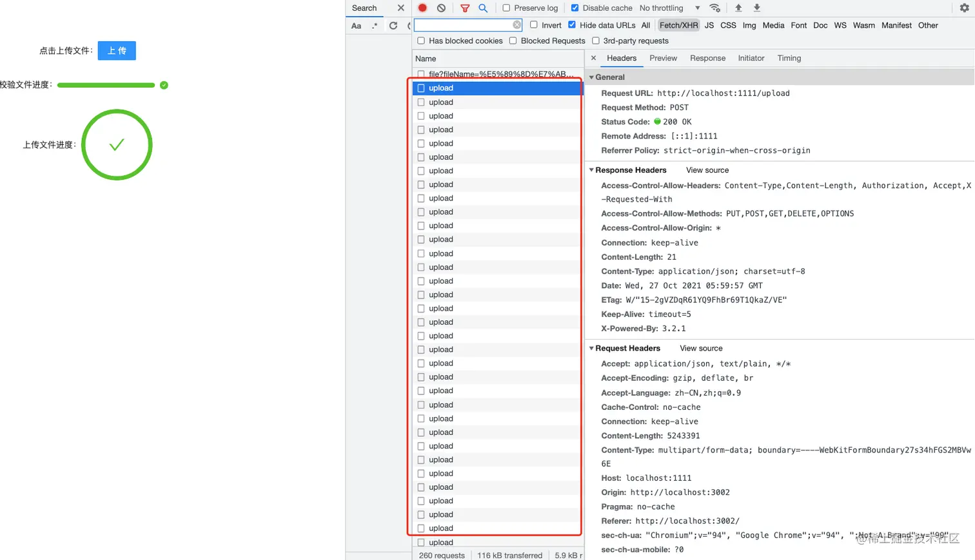Viewport: 975px width, 560px height.
Task: Open the Response tab
Action: 707,58
